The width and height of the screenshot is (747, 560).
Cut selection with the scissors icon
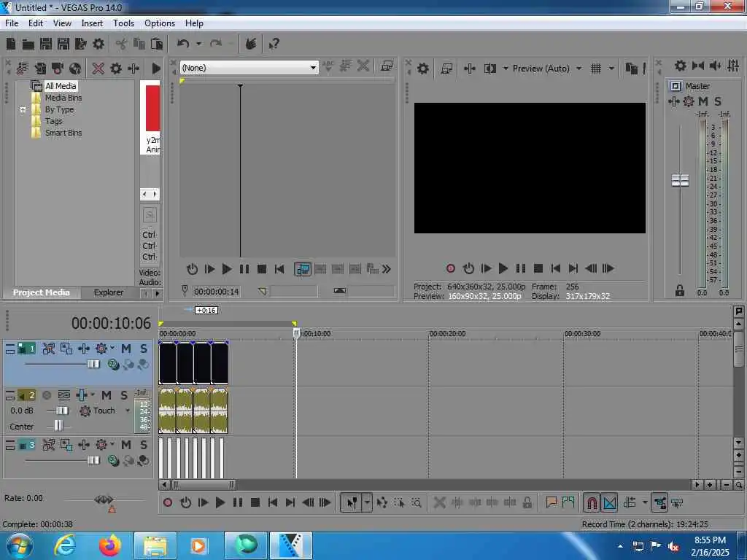[122, 44]
